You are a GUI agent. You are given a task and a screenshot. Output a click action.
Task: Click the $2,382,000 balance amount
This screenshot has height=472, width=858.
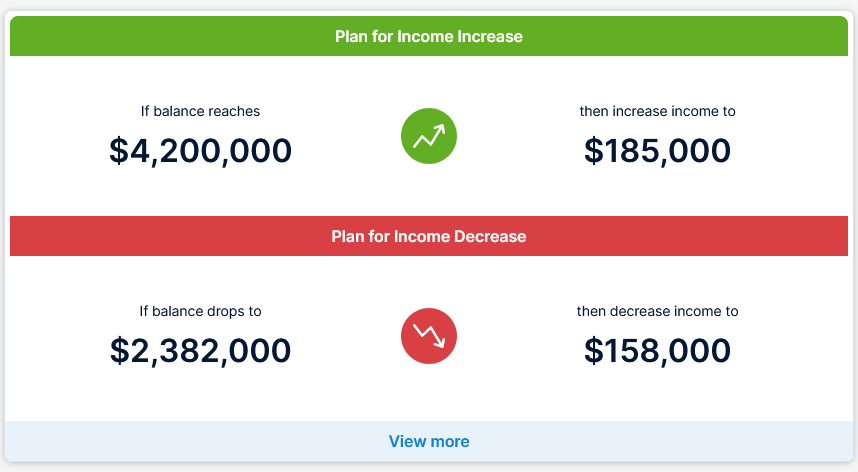[200, 351]
